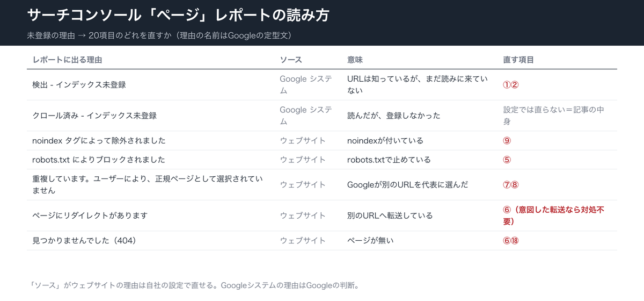Click 'ウェブサイト' in the 404 row
This screenshot has width=644, height=301.
coord(303,240)
